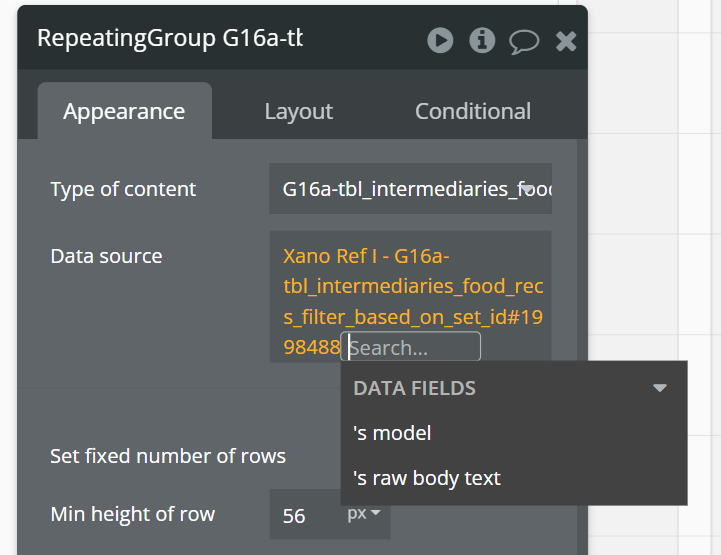Click the DATA FIELDS header label
Image resolution: width=721 pixels, height=555 pixels.
[x=414, y=388]
